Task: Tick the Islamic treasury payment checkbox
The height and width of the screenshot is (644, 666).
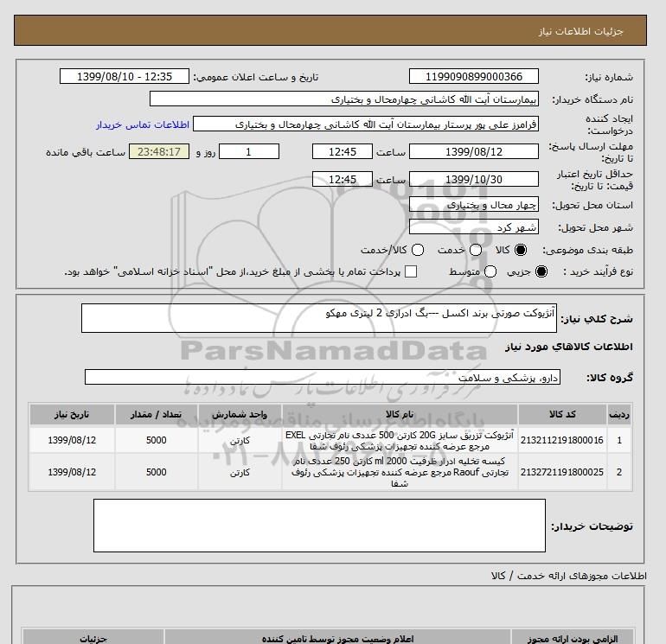Action: (x=411, y=271)
